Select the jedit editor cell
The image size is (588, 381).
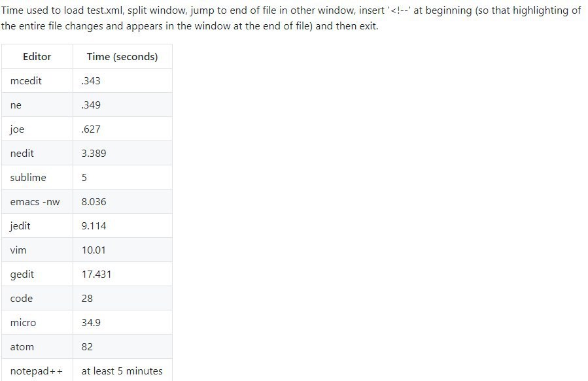pyautogui.click(x=37, y=225)
